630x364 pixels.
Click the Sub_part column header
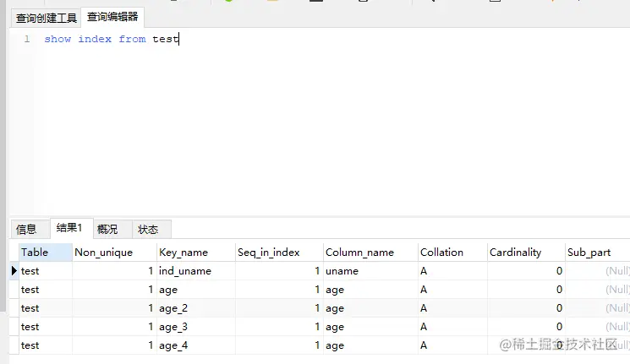pos(597,252)
